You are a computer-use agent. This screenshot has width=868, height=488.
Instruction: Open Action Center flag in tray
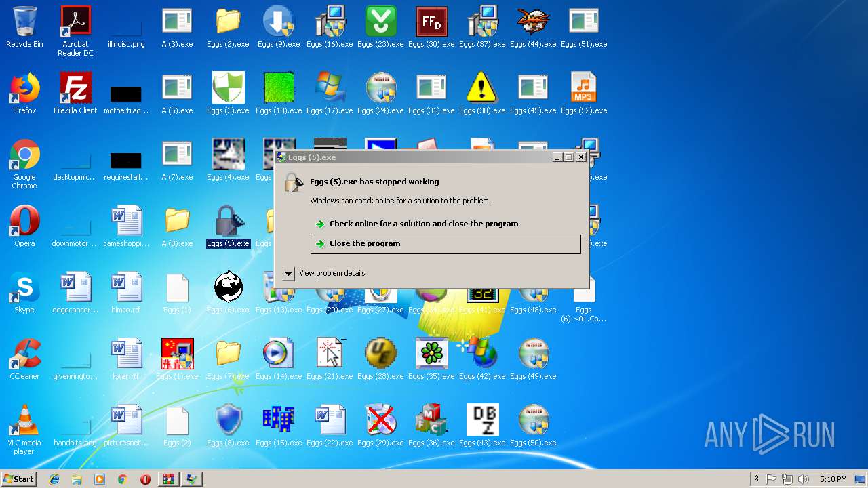click(x=771, y=479)
